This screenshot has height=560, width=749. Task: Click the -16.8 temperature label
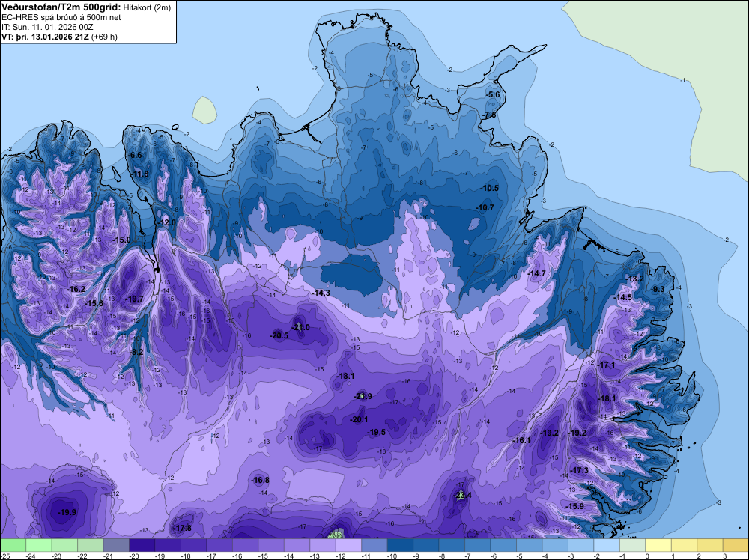tap(261, 480)
